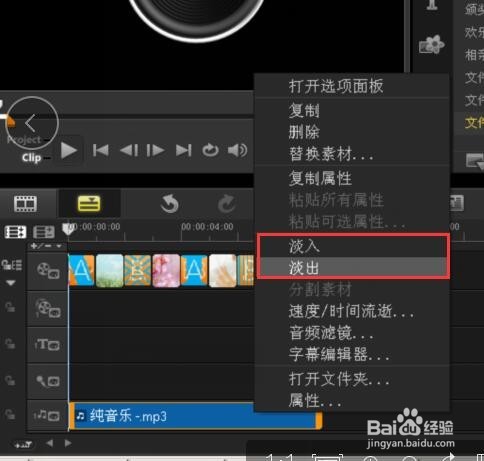This screenshot has width=484, height=461.
Task: Select the 纯音乐-.mp3 audio clip
Action: click(195, 416)
